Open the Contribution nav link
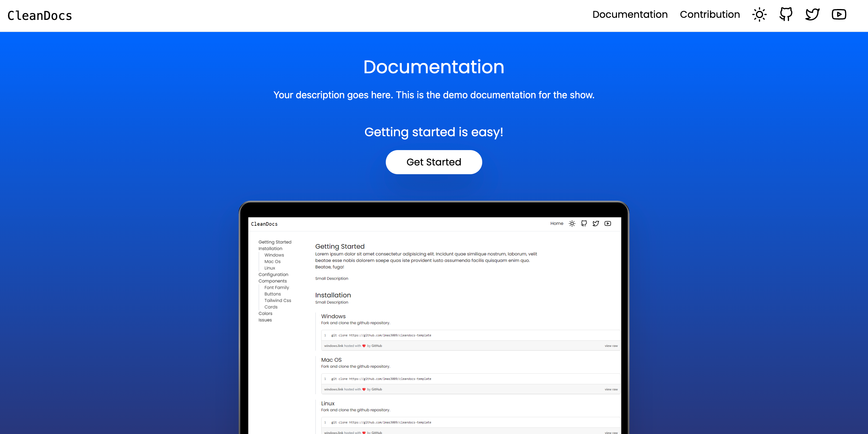868x434 pixels. coord(710,14)
